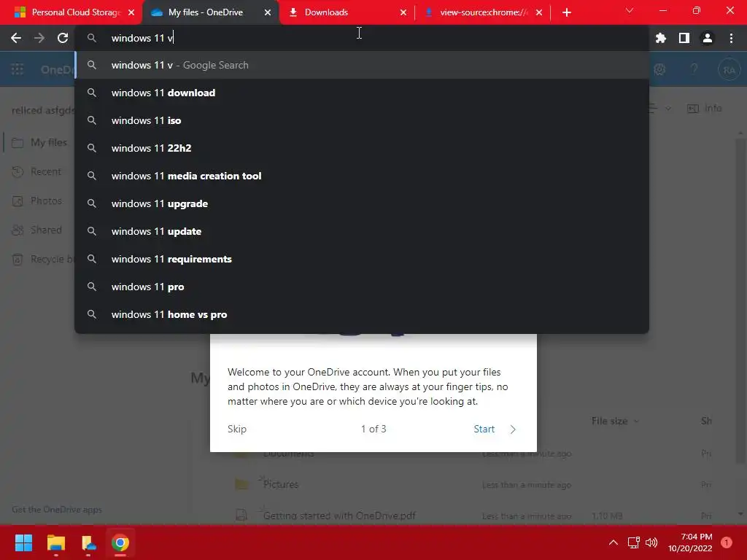Open the Chrome extensions puzzle icon
Image resolution: width=747 pixels, height=560 pixels.
[x=661, y=38]
